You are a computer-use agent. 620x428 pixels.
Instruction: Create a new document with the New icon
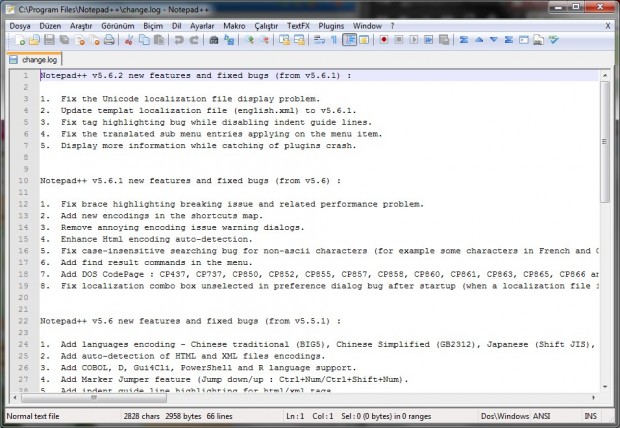19,40
